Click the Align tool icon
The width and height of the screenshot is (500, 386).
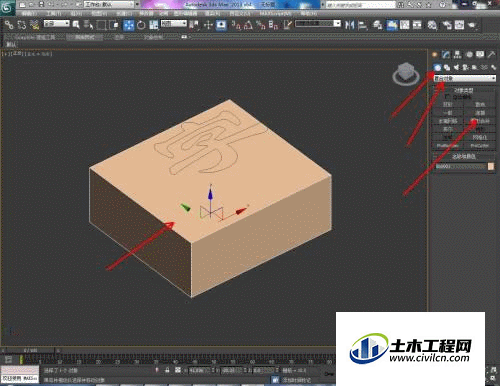(x=362, y=25)
